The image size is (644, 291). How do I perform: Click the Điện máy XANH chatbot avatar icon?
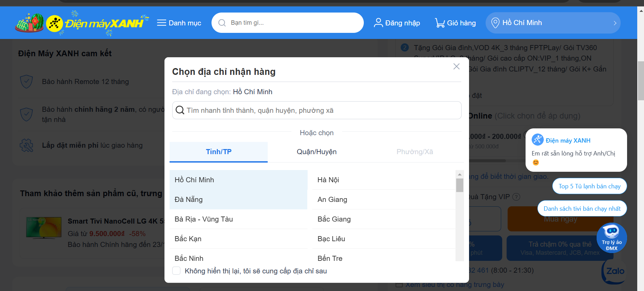tap(537, 140)
